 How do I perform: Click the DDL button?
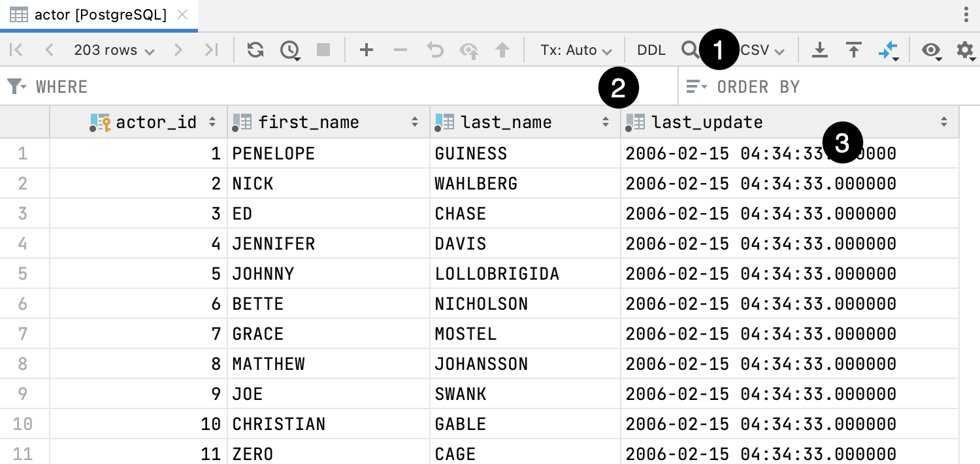(651, 49)
